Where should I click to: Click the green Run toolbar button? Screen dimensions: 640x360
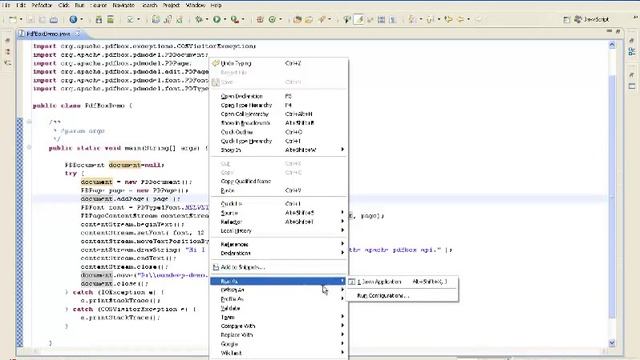tap(217, 19)
